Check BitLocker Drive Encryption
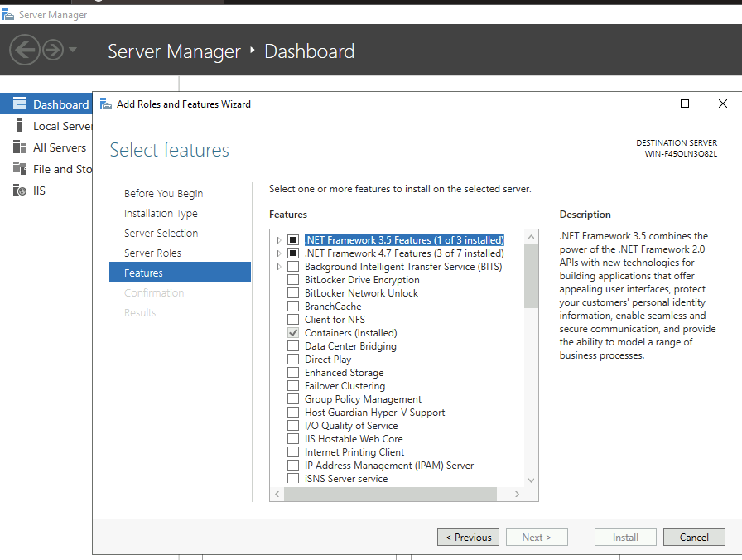This screenshot has width=742, height=560. pos(293,280)
